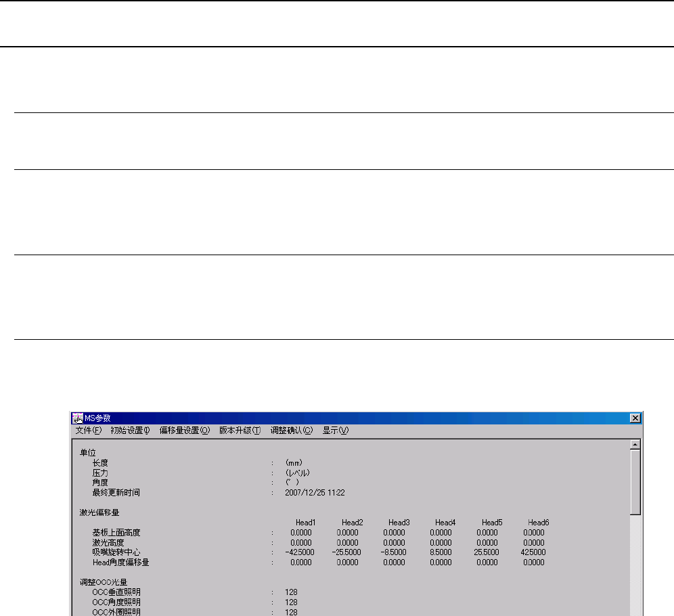This screenshot has width=674, height=616.
Task: Click the Head4 column header
Action: coord(445,523)
